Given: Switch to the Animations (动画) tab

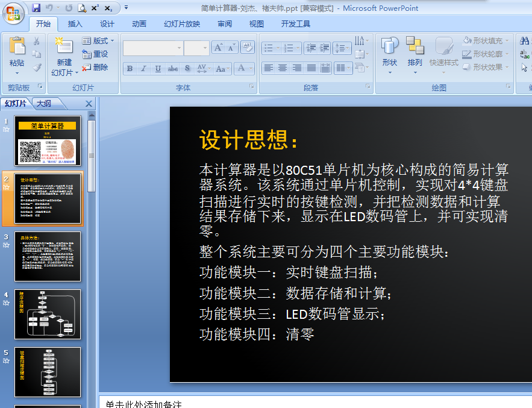Looking at the screenshot, I should pyautogui.click(x=139, y=24).
